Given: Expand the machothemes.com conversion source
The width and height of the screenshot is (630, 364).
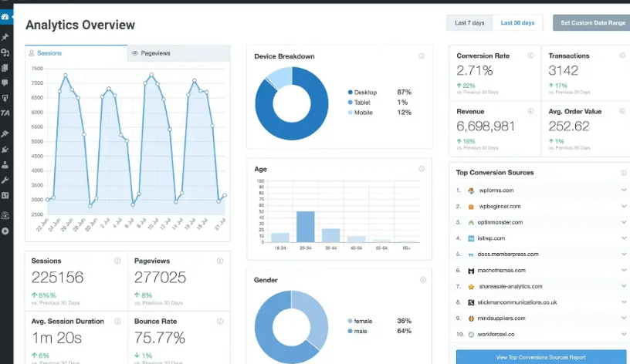Looking at the screenshot, I should pos(623,271).
